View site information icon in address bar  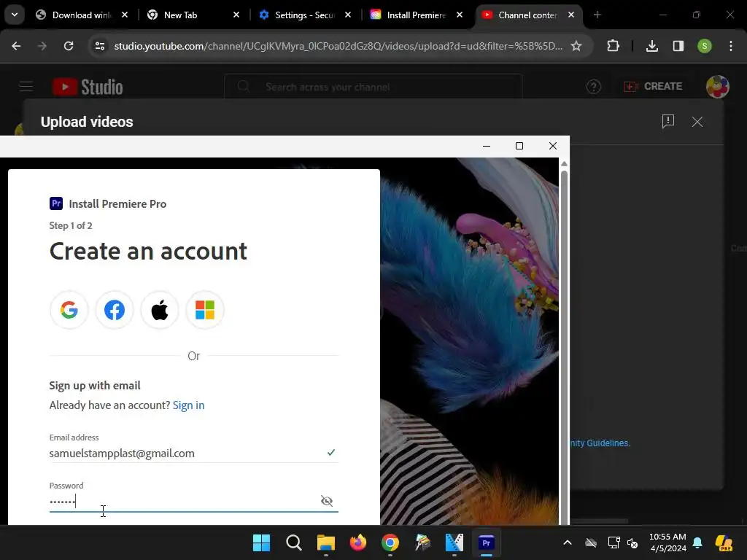(100, 46)
